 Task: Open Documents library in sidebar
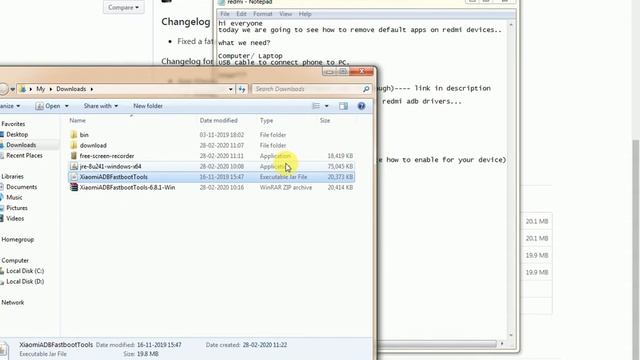21,187
